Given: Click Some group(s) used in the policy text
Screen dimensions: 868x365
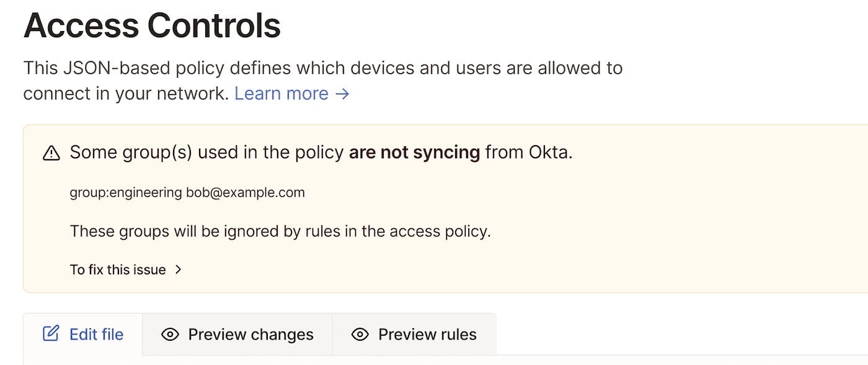Looking at the screenshot, I should 208,152.
